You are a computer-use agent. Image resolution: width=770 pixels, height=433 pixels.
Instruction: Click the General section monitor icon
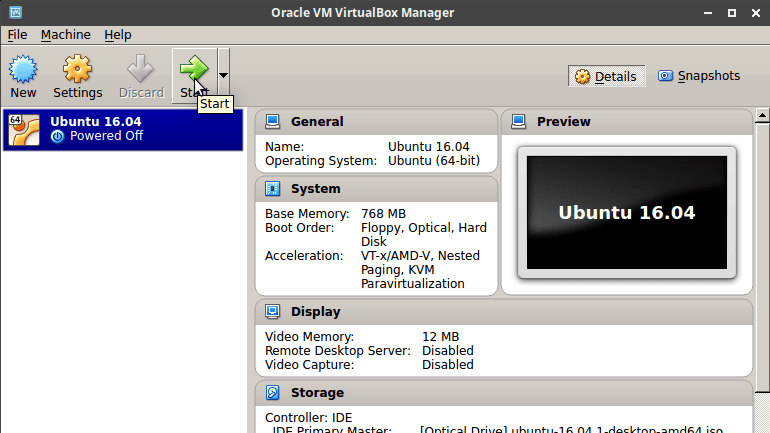coord(273,121)
